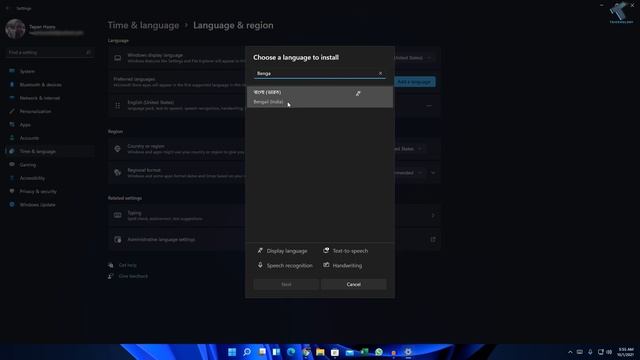Click the Speech recognition microphone legend icon
This screenshot has height=360, width=640.
(x=260, y=265)
